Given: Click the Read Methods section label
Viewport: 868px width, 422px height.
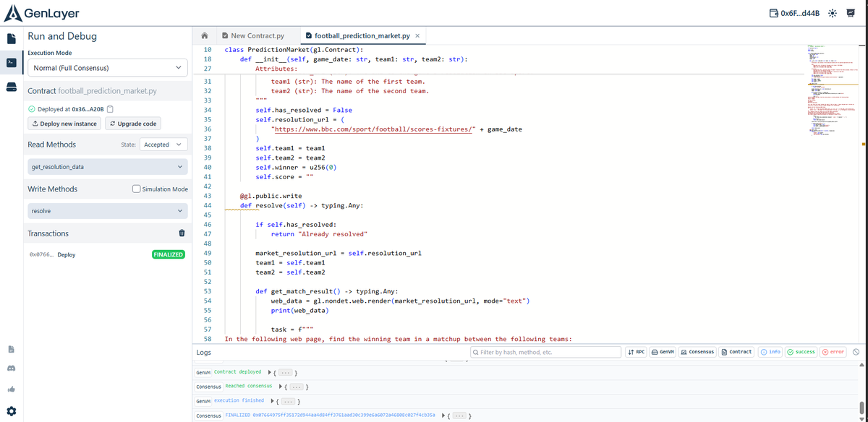Looking at the screenshot, I should [x=51, y=145].
